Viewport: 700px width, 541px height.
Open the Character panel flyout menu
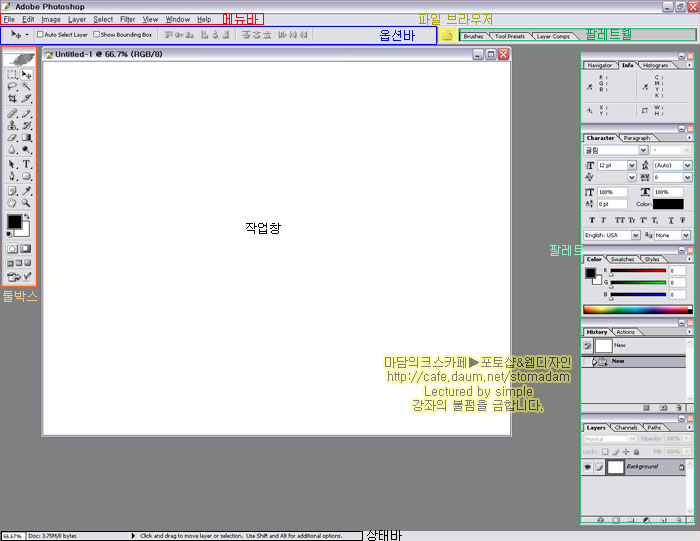click(x=689, y=138)
